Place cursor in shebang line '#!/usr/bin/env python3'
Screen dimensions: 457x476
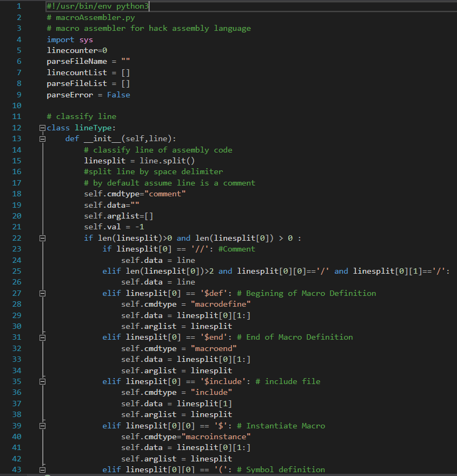coord(98,6)
